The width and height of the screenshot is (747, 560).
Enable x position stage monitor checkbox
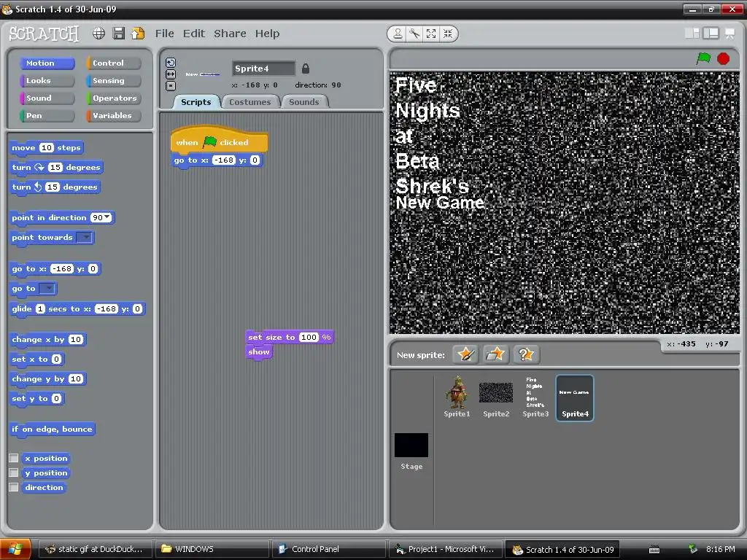coord(14,458)
